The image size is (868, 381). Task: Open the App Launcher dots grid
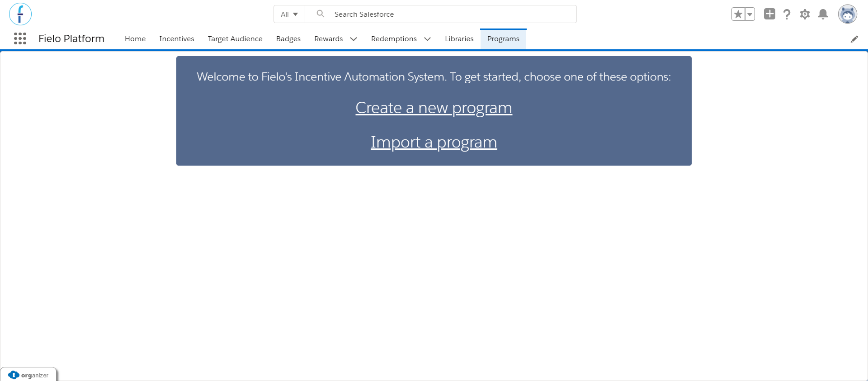[x=20, y=38]
